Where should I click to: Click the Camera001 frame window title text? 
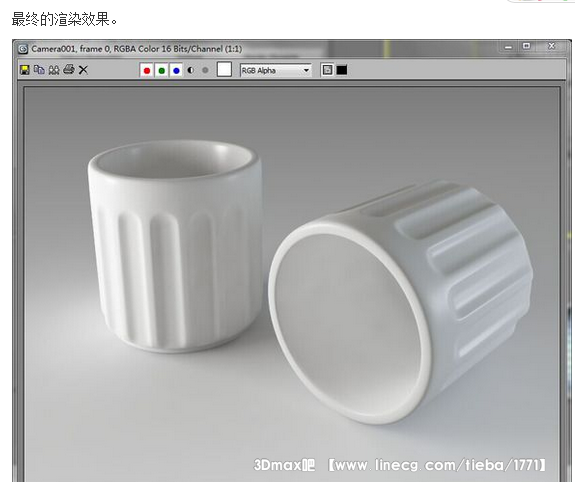pyautogui.click(x=136, y=49)
